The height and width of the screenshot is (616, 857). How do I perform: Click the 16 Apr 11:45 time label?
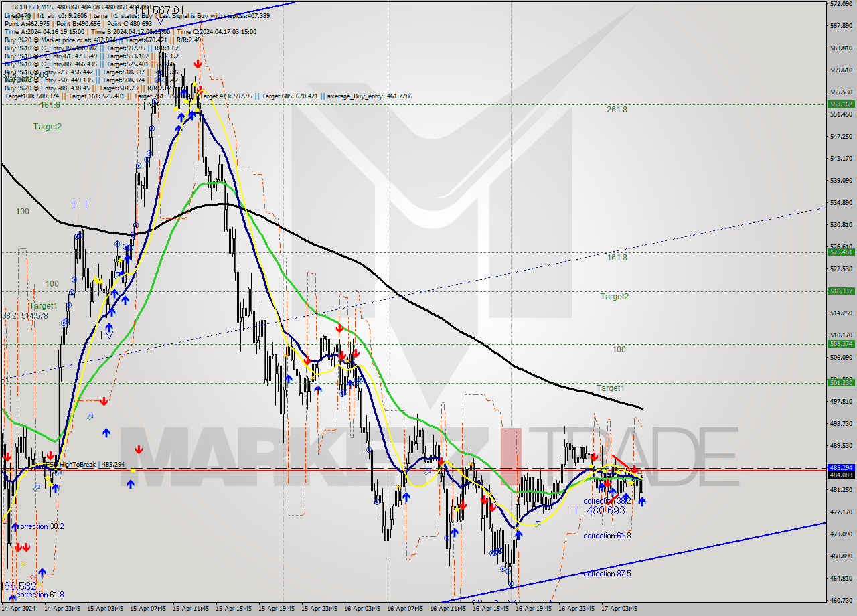[x=449, y=609]
